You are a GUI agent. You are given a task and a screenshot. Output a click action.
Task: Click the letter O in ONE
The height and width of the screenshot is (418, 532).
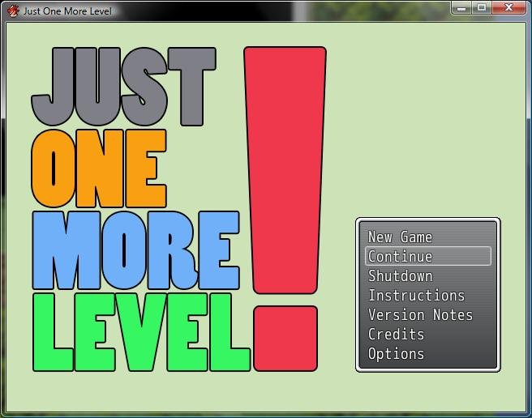54,168
